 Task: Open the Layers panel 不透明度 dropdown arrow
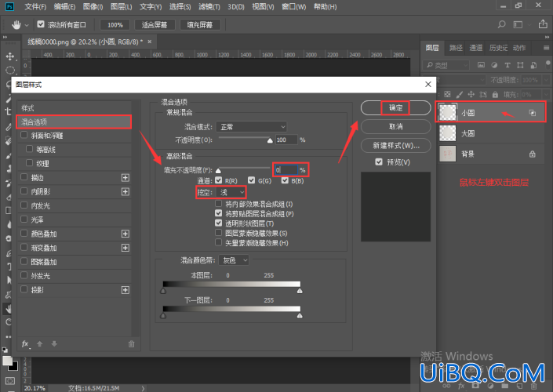click(x=546, y=80)
